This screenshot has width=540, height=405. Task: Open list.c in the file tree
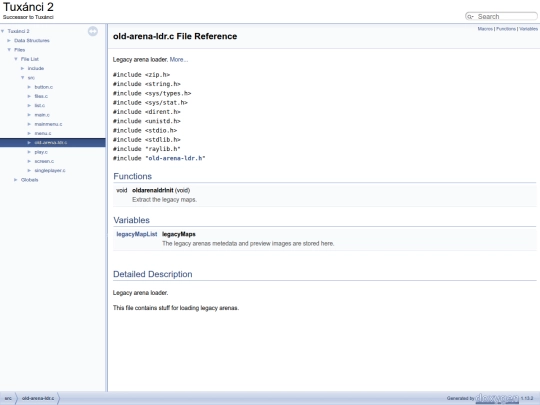[x=40, y=106]
